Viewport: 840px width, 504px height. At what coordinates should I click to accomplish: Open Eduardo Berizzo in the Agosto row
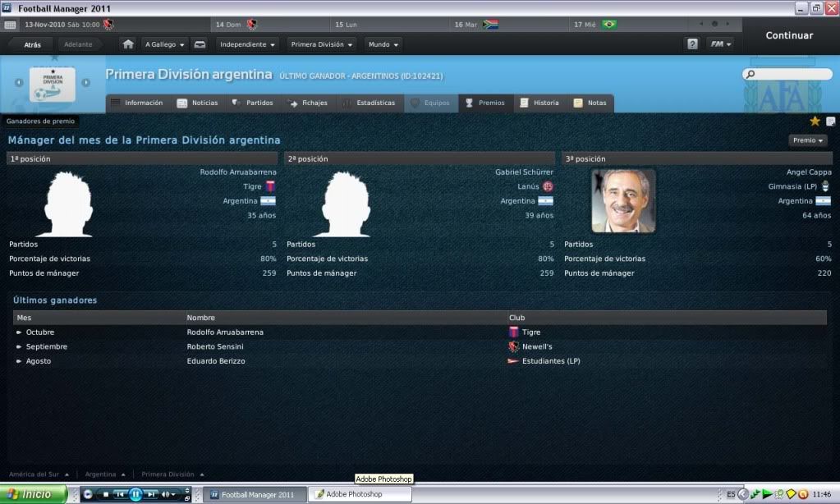coord(216,361)
